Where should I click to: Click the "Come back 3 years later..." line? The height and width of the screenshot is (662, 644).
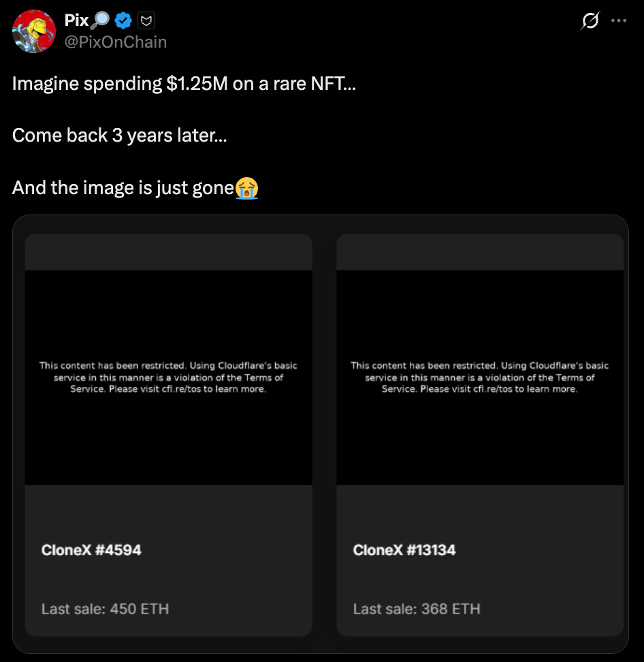[119, 135]
